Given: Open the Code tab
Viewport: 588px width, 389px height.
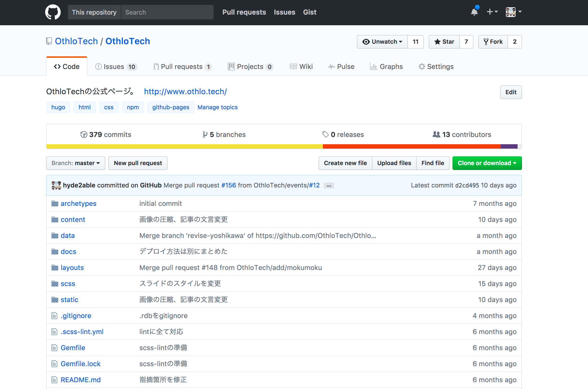Looking at the screenshot, I should coord(67,67).
